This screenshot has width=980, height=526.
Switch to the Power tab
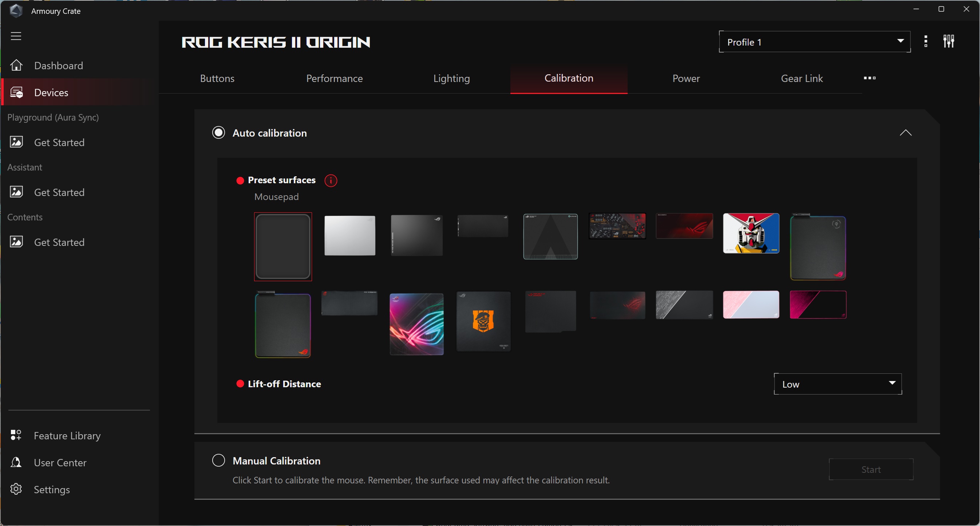(x=686, y=78)
